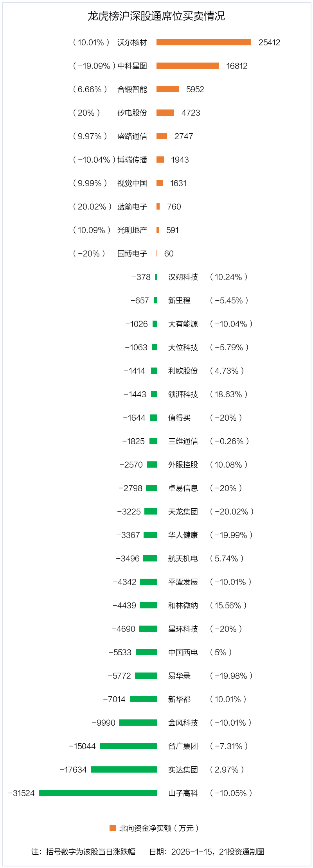
Task: Click the 合锻智能 stock label
Action: [x=132, y=90]
